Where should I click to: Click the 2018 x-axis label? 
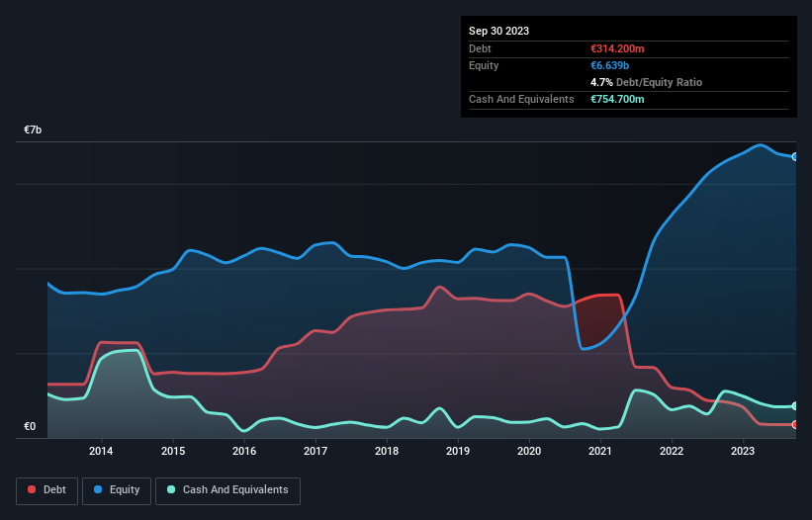pyautogui.click(x=387, y=451)
